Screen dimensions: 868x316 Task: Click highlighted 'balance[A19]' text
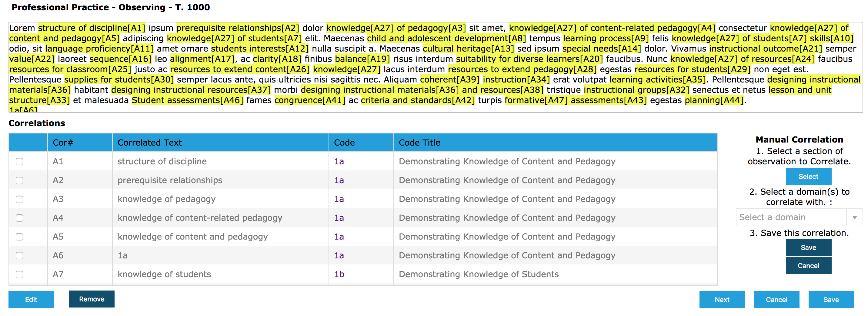362,59
